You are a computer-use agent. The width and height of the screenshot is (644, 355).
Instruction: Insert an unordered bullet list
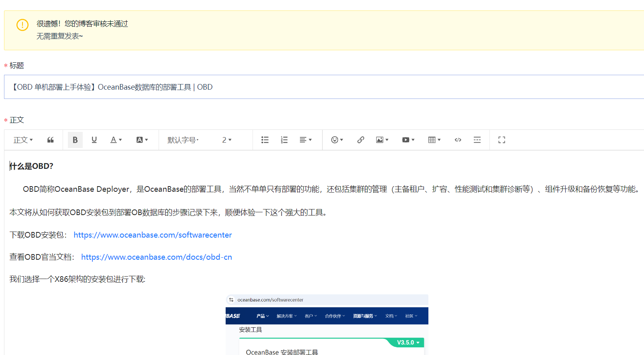pyautogui.click(x=265, y=140)
